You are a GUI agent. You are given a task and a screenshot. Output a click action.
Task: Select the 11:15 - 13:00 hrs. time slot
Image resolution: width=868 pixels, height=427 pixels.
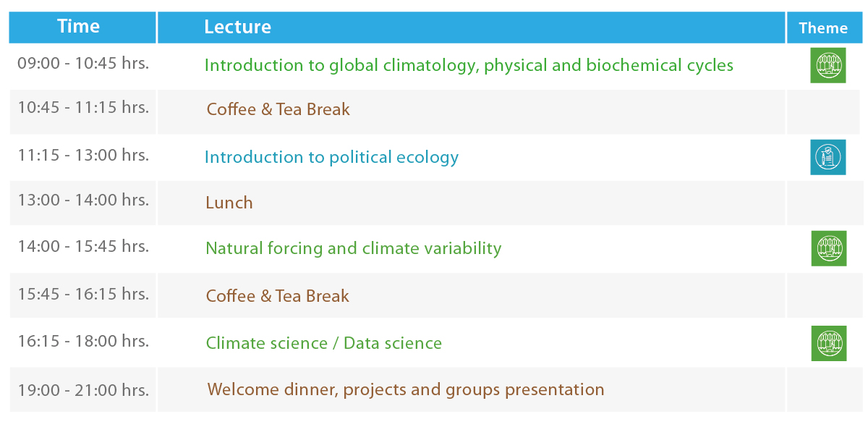pyautogui.click(x=83, y=155)
